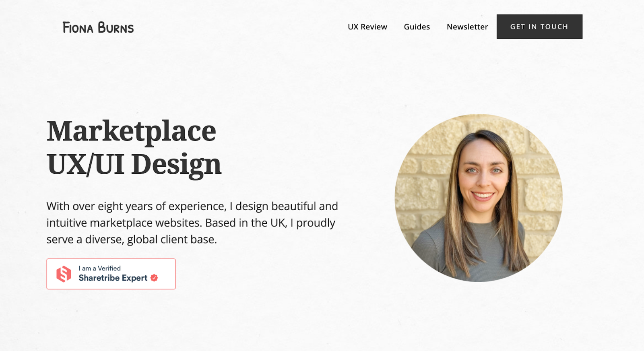Go to the Guides page
Image resolution: width=644 pixels, height=351 pixels.
coord(417,27)
